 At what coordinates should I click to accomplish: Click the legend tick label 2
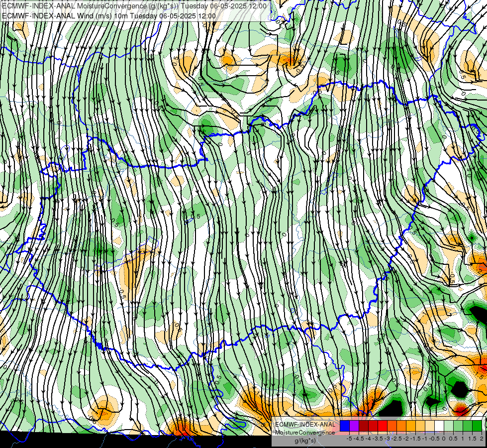click(x=482, y=439)
